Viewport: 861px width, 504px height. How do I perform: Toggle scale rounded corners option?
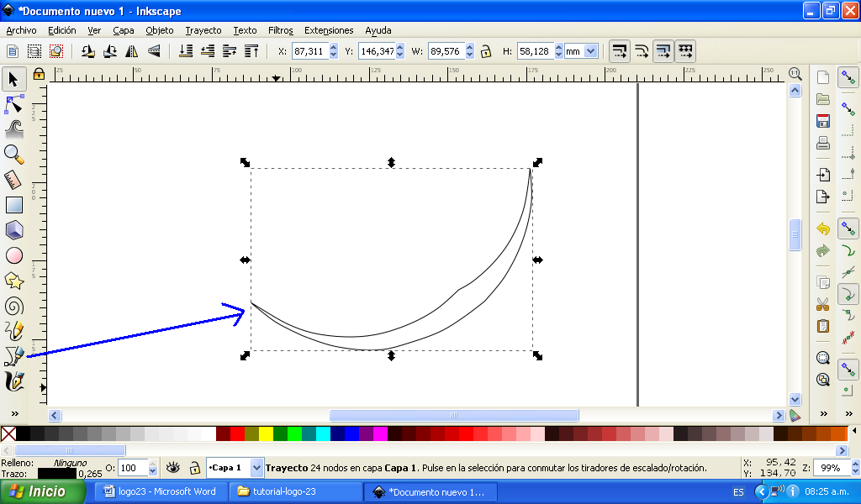point(642,51)
